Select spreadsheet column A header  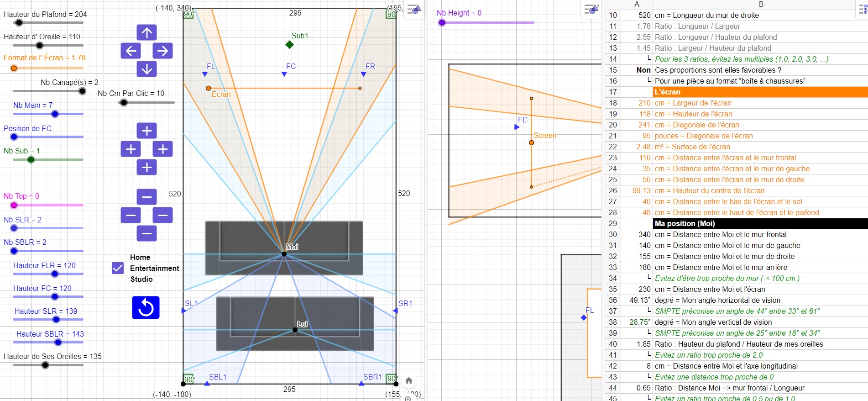[x=636, y=4]
